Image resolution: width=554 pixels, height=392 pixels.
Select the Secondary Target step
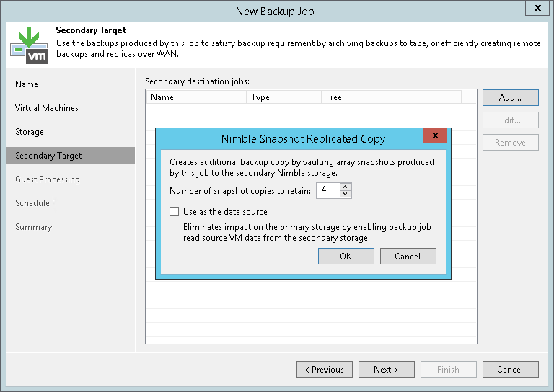pyautogui.click(x=48, y=156)
